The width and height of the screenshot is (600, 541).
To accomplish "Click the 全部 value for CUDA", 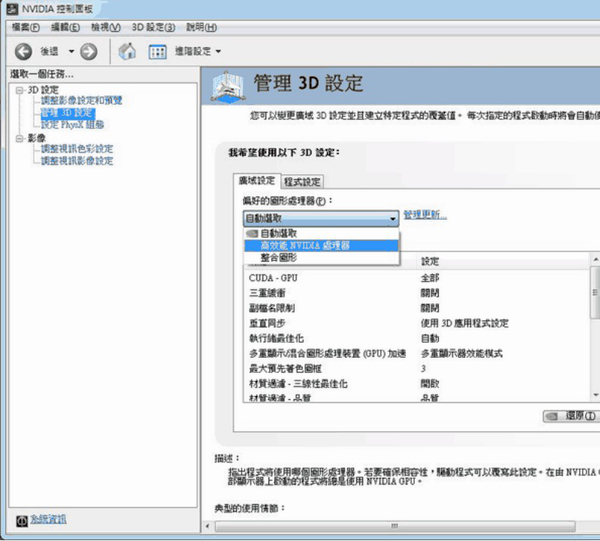I will point(430,278).
